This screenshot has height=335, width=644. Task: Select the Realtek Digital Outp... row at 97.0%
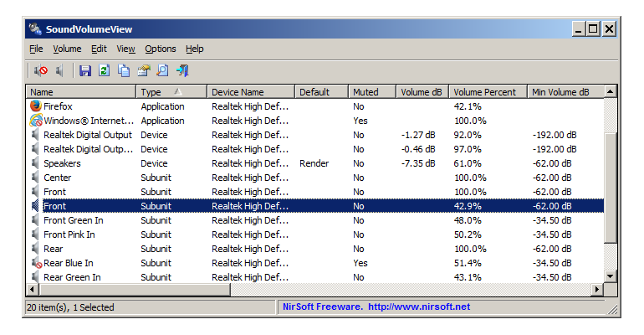pyautogui.click(x=315, y=149)
